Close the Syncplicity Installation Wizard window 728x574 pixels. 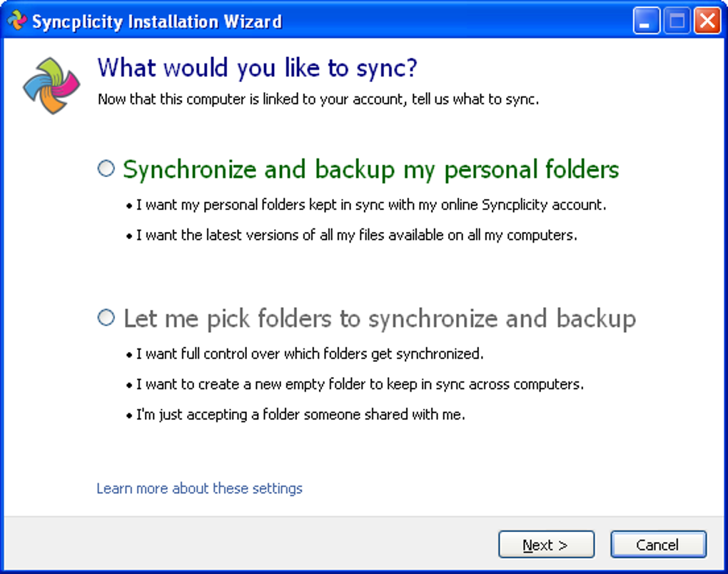(x=706, y=21)
